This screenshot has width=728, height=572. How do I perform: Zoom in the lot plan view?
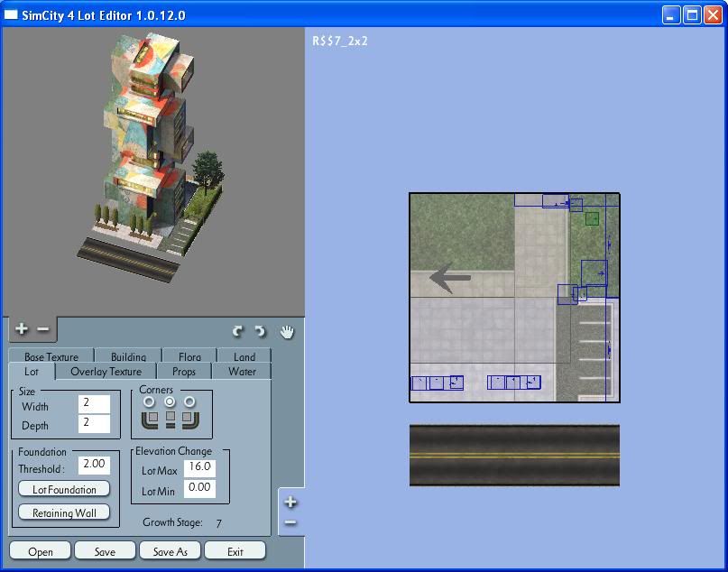pos(290,502)
